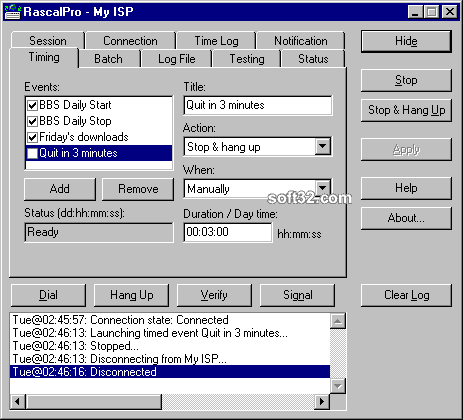Select log line Launching timed event
This screenshot has height=420, width=463.
click(170, 333)
